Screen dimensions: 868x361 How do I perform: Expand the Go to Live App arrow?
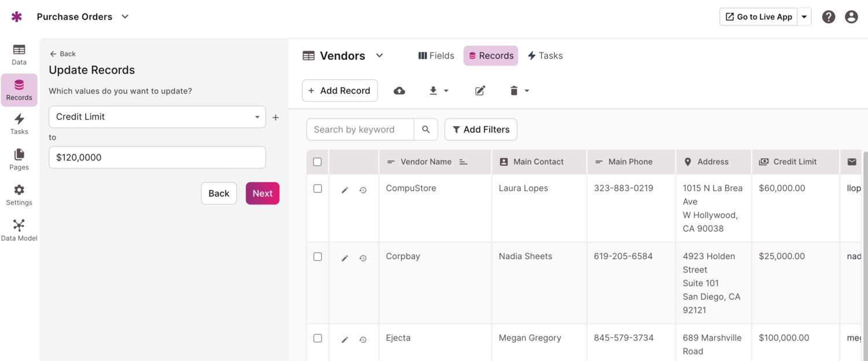[804, 17]
